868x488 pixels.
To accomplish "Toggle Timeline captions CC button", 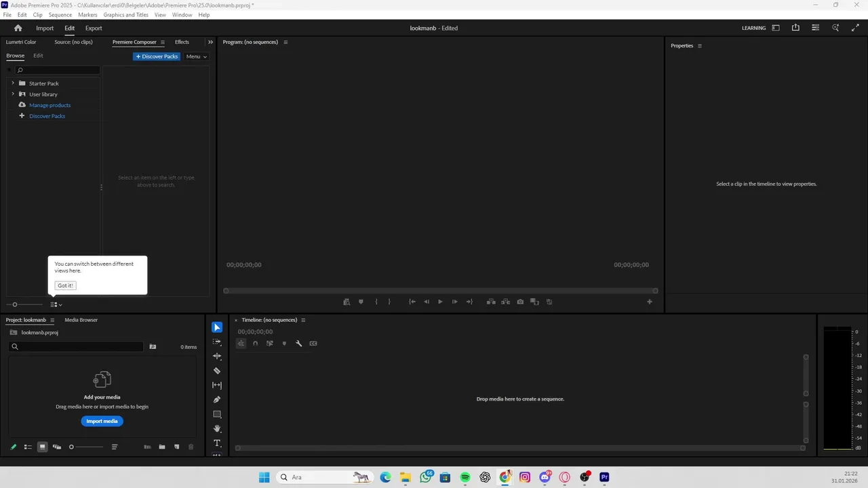I will pos(313,344).
